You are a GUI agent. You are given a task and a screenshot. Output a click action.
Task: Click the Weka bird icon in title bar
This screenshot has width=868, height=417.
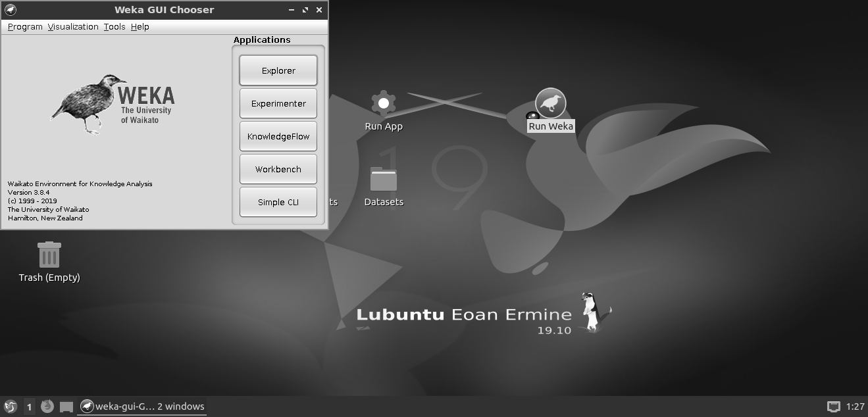10,10
